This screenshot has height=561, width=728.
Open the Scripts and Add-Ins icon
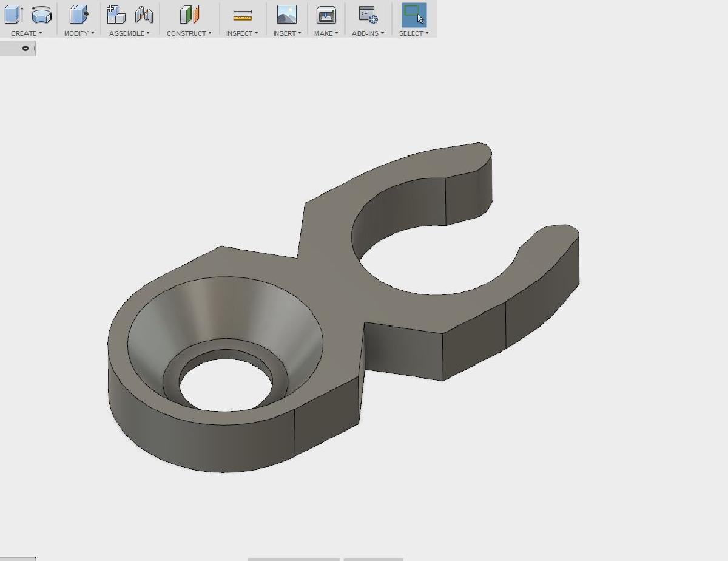point(368,15)
